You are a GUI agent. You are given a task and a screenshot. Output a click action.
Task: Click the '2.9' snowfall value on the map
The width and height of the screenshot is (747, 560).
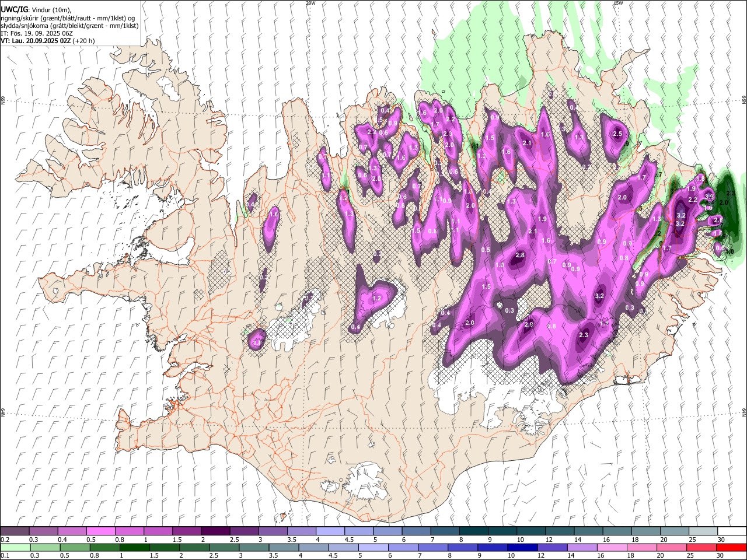click(529, 324)
